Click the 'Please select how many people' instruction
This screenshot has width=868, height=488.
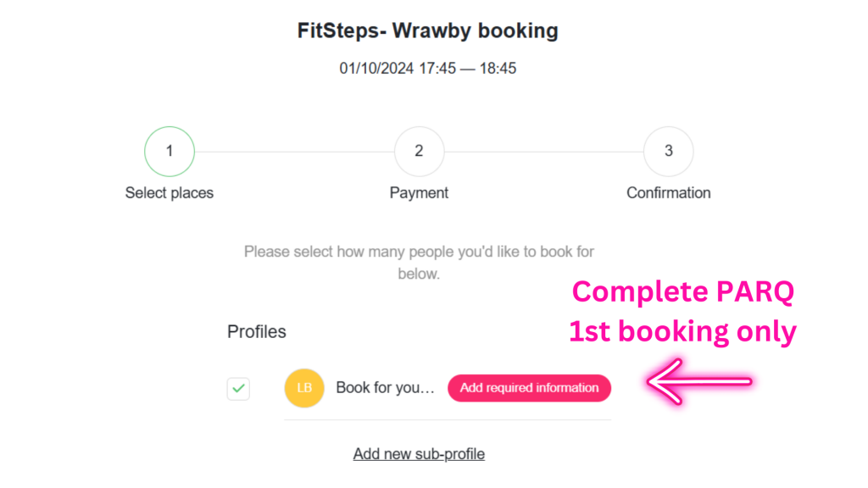(x=419, y=263)
